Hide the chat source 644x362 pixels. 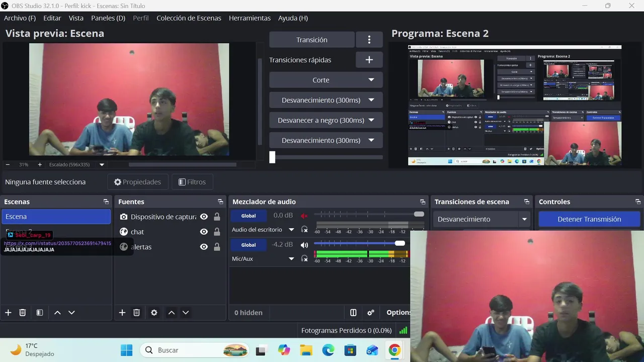(x=204, y=232)
